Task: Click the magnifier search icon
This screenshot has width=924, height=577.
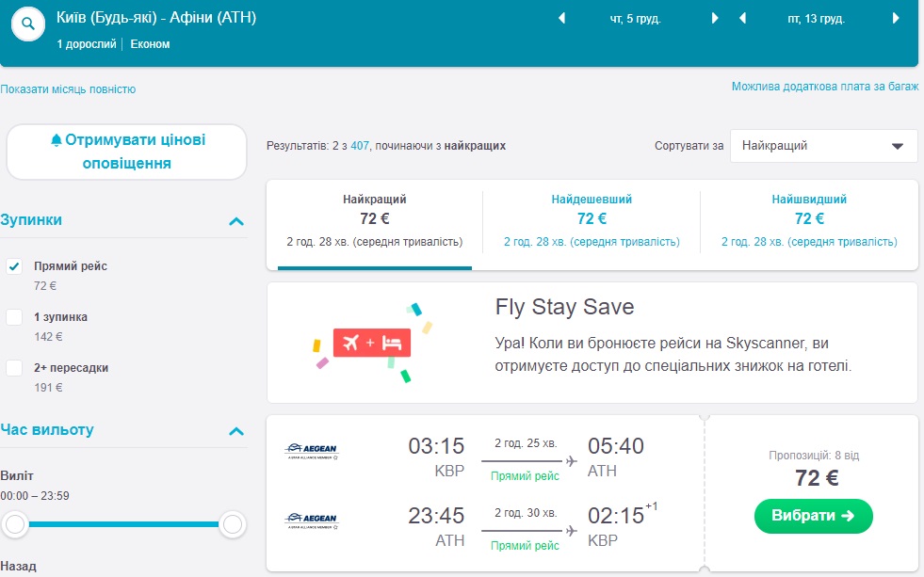Action: (x=29, y=25)
